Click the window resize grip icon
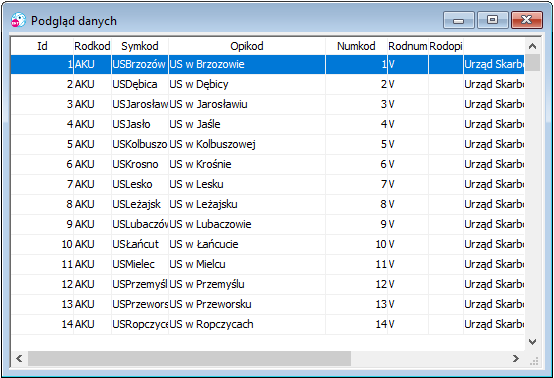Viewport: 554px width, 378px height. [534, 361]
